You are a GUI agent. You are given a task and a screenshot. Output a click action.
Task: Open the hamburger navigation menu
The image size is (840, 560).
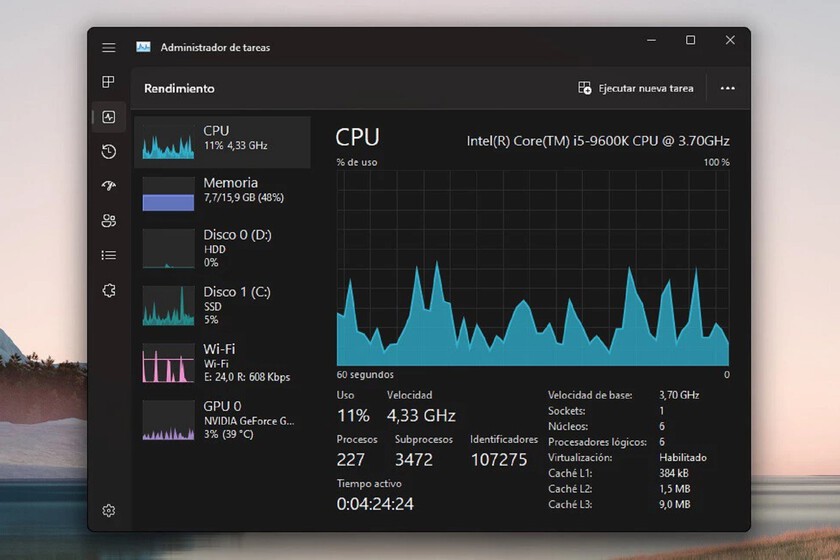(x=109, y=47)
